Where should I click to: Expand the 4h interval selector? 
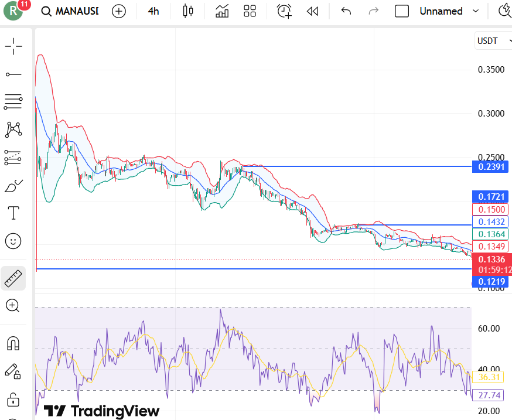click(x=153, y=11)
